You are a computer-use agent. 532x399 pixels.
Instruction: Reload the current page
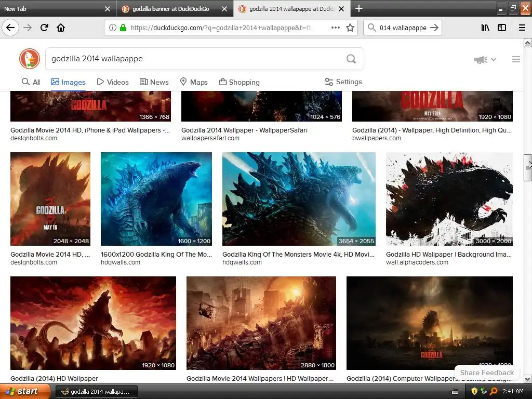44,28
